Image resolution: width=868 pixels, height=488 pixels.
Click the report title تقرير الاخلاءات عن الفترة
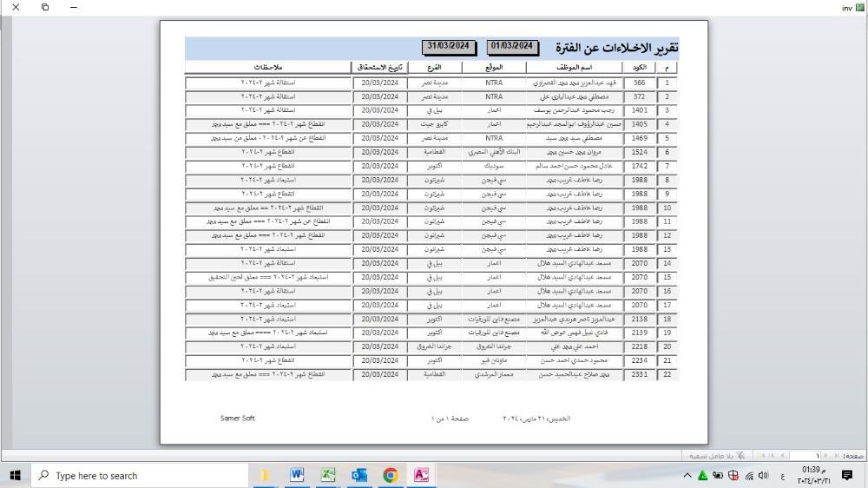tap(616, 48)
